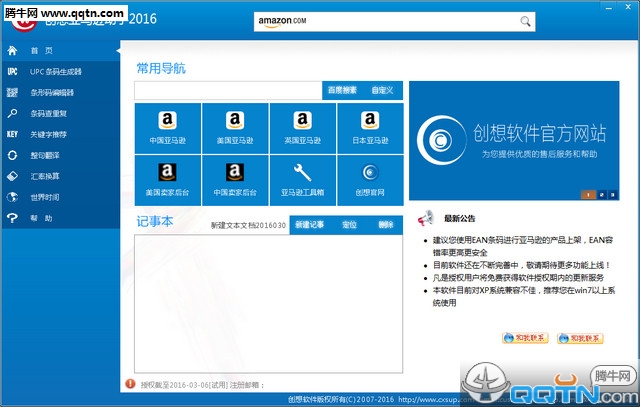The height and width of the screenshot is (407, 640).
Task: Click the second 和我联系 contact button
Action: click(580, 338)
